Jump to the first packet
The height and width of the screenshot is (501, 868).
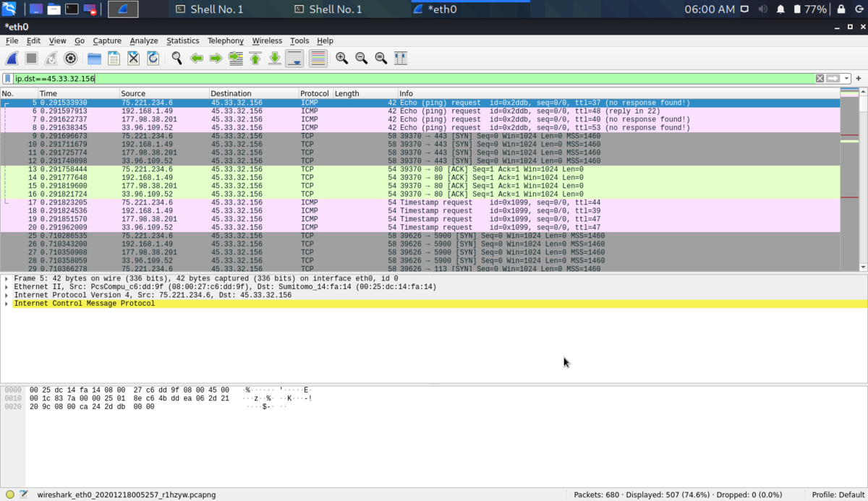point(255,59)
